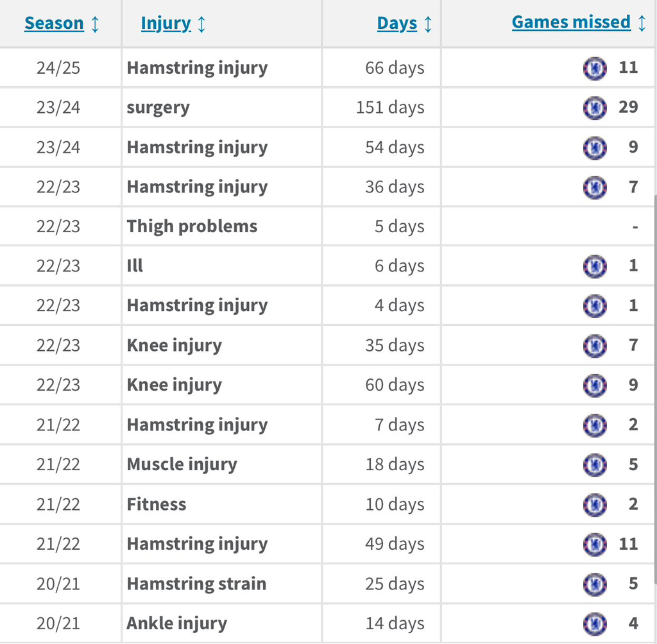Click the Chelsea crest in the 24/25 row

595,68
